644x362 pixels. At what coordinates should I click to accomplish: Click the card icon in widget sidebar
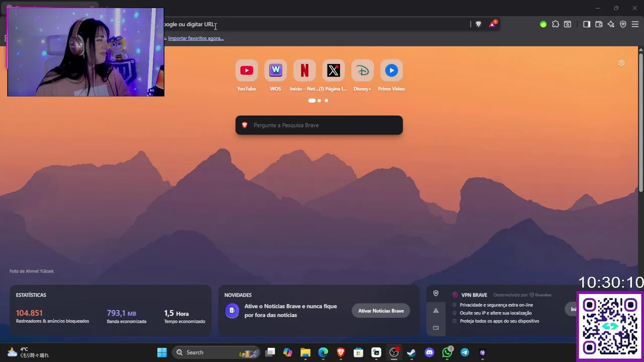(x=436, y=328)
